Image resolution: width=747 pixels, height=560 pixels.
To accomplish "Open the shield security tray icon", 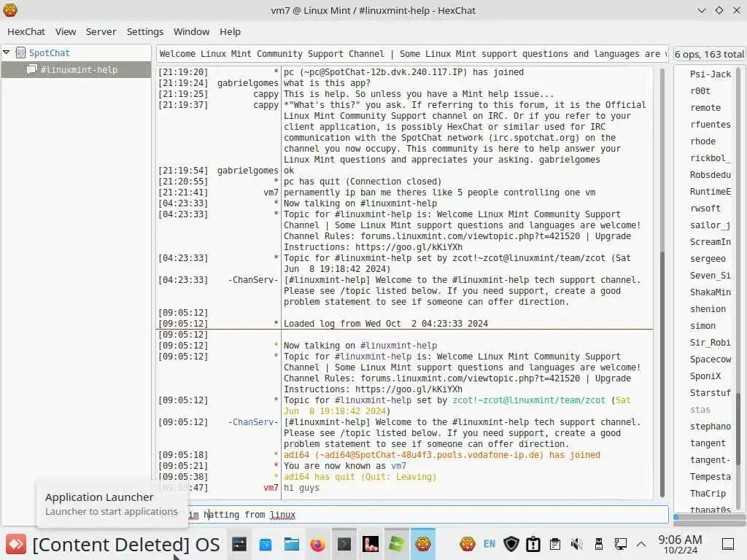I will (x=511, y=544).
